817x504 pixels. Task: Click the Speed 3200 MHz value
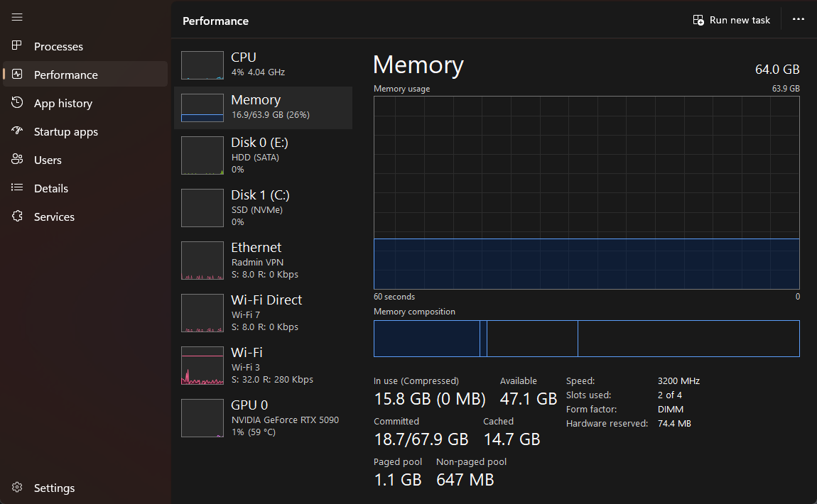point(678,381)
